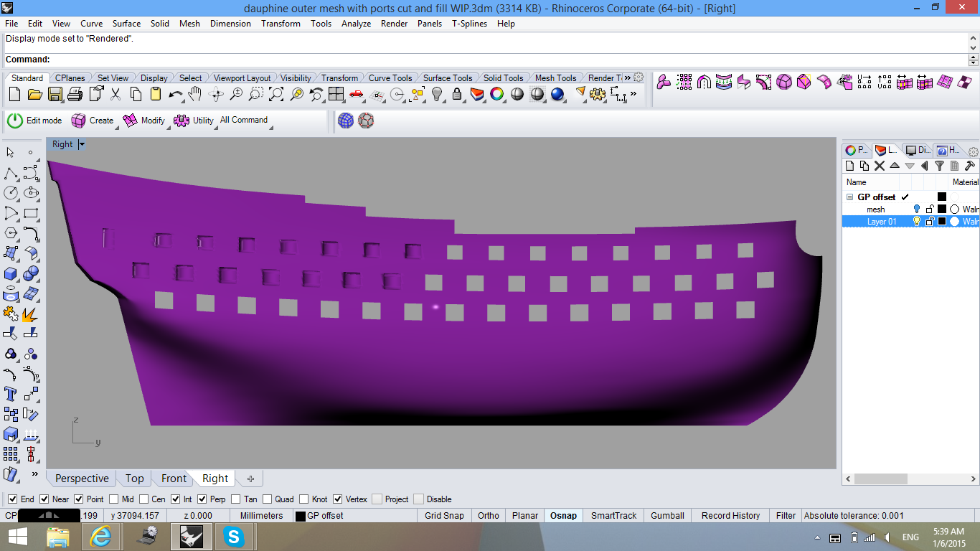Image resolution: width=980 pixels, height=551 pixels.
Task: Open the Right viewport title dropdown arrow
Action: click(x=82, y=144)
